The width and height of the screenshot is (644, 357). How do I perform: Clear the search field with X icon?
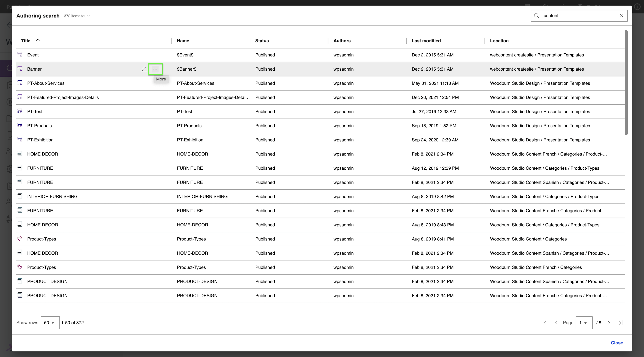click(622, 16)
